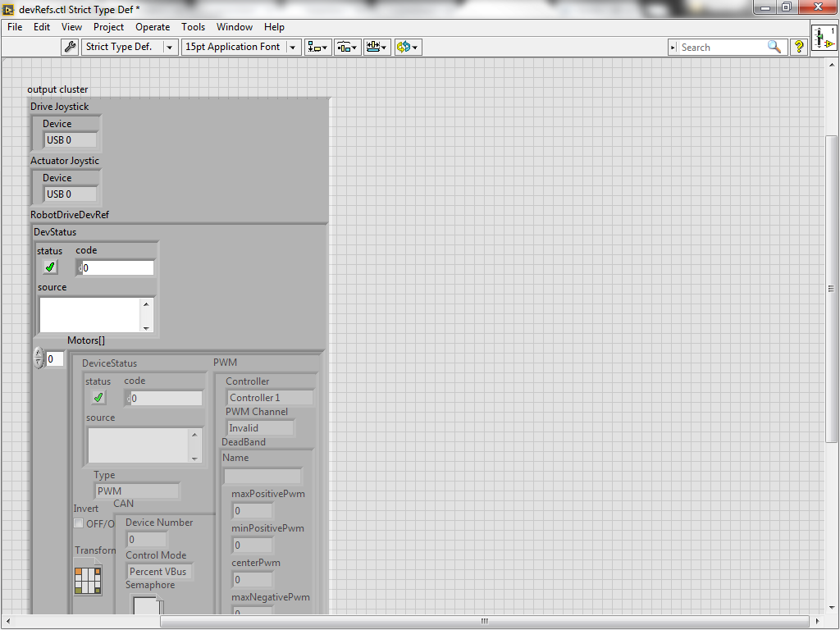The width and height of the screenshot is (840, 630).
Task: Open the Drive Joystick Device USB 0 selector
Action: (71, 139)
